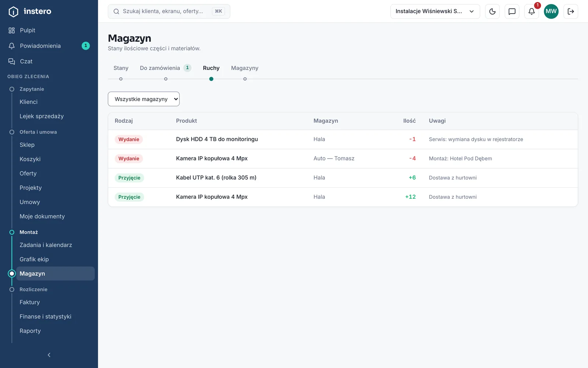The width and height of the screenshot is (588, 368).
Task: Go to Grafik ekip
Action: click(x=34, y=259)
